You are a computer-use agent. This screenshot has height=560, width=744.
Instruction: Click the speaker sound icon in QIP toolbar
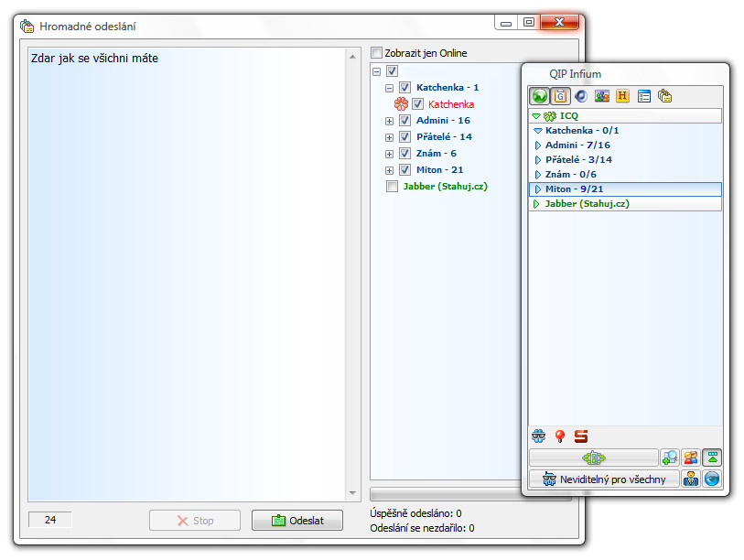pyautogui.click(x=581, y=96)
